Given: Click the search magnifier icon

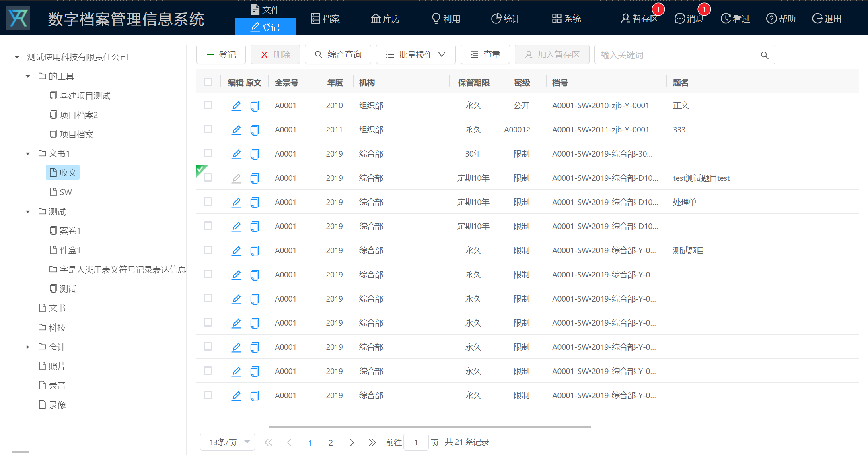Looking at the screenshot, I should tap(765, 55).
